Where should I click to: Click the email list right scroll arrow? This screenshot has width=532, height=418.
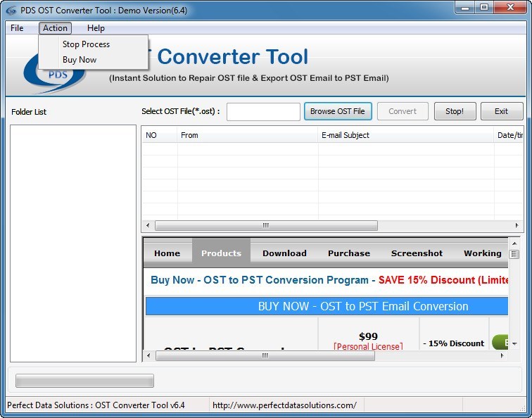click(517, 225)
